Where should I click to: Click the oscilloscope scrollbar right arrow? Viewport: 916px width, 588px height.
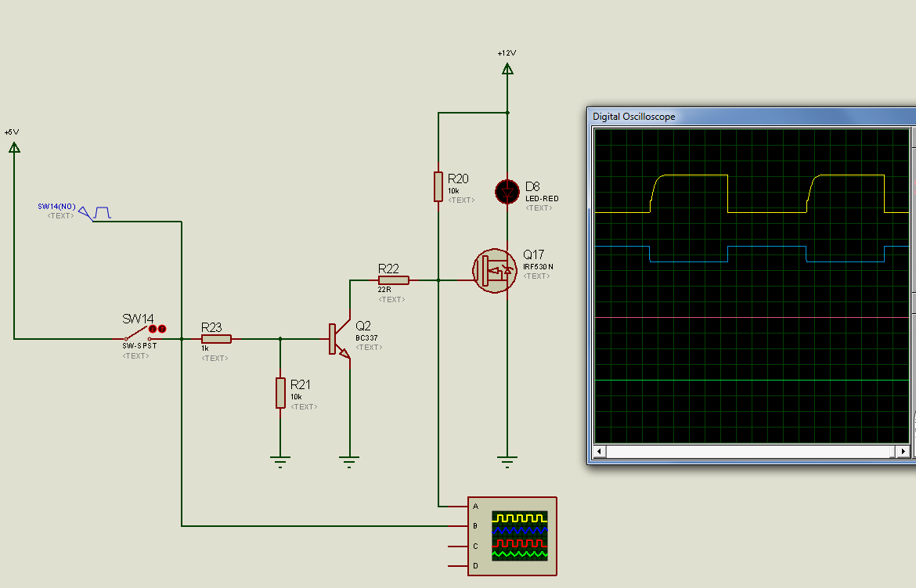click(903, 452)
